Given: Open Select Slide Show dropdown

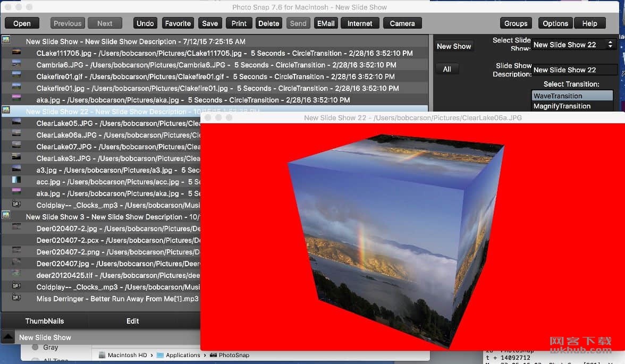Looking at the screenshot, I should (574, 45).
